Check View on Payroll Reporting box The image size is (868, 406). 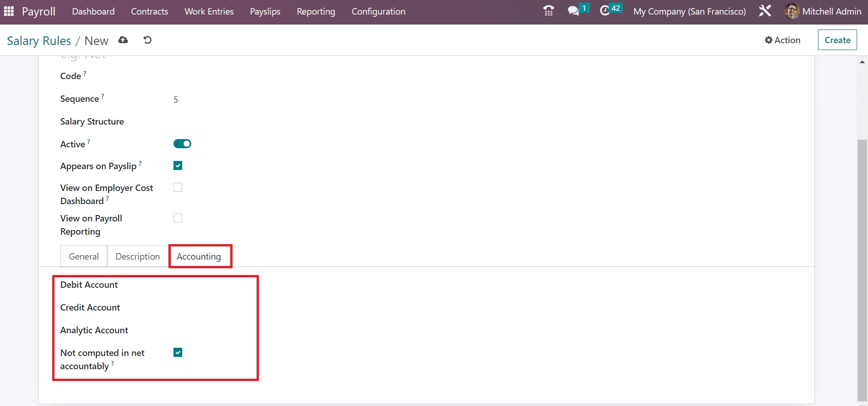[x=178, y=218]
